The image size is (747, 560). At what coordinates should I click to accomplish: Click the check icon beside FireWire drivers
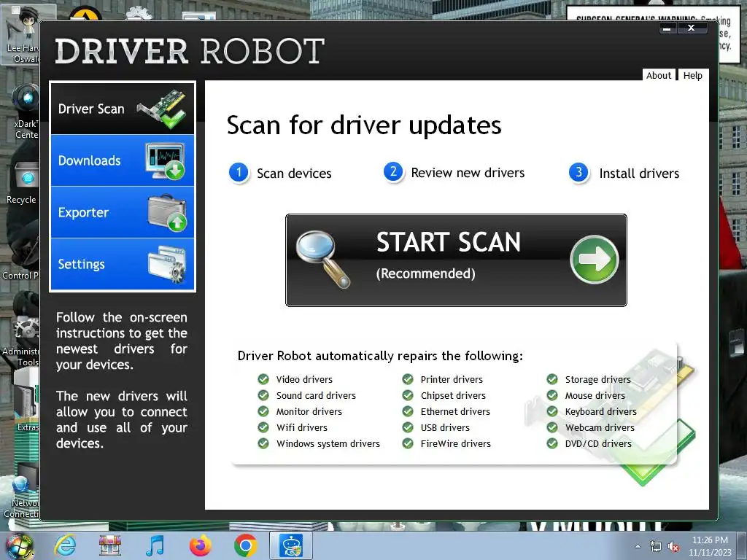click(x=408, y=443)
